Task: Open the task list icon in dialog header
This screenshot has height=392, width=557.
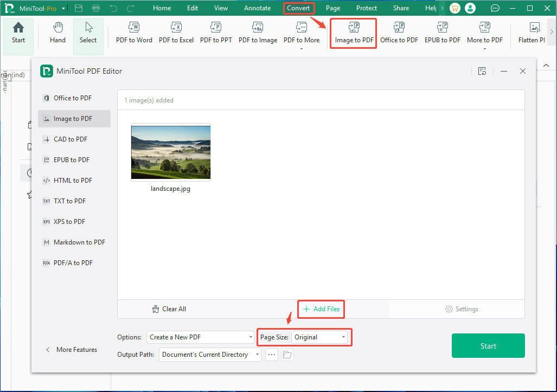Action: [482, 71]
